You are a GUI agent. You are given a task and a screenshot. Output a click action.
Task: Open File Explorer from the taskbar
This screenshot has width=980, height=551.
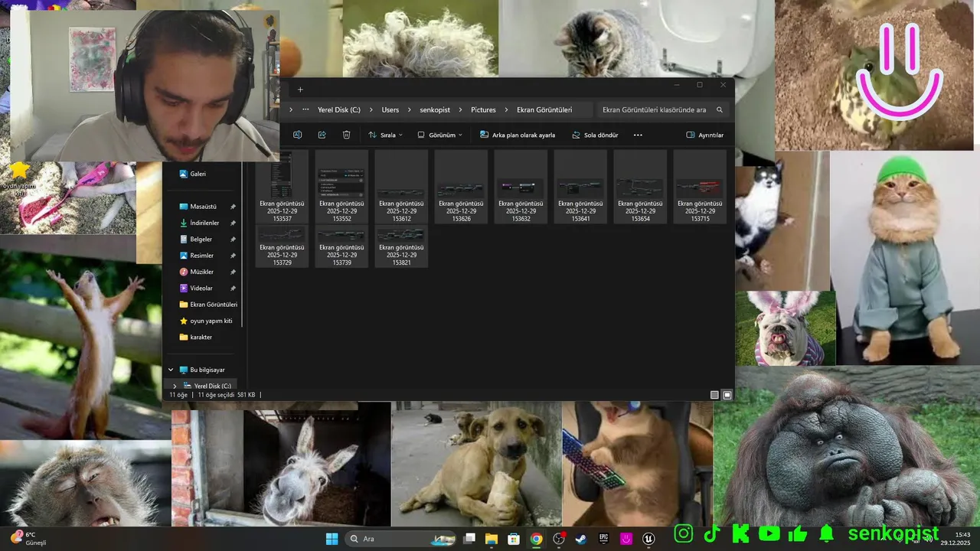pyautogui.click(x=492, y=539)
